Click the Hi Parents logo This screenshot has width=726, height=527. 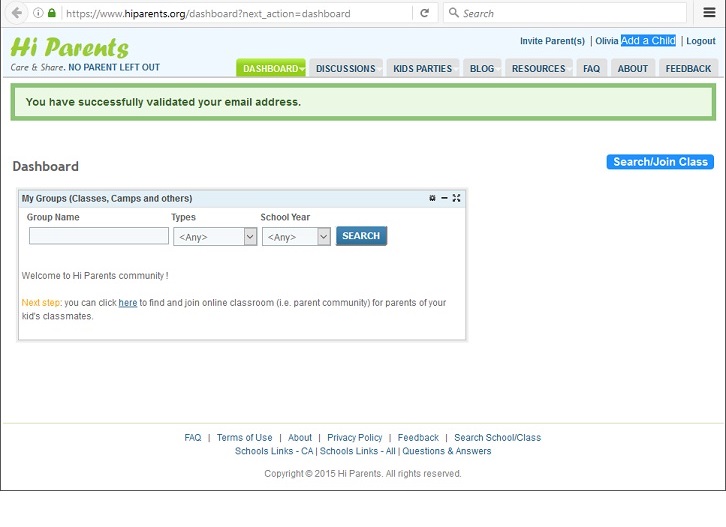[x=70, y=48]
